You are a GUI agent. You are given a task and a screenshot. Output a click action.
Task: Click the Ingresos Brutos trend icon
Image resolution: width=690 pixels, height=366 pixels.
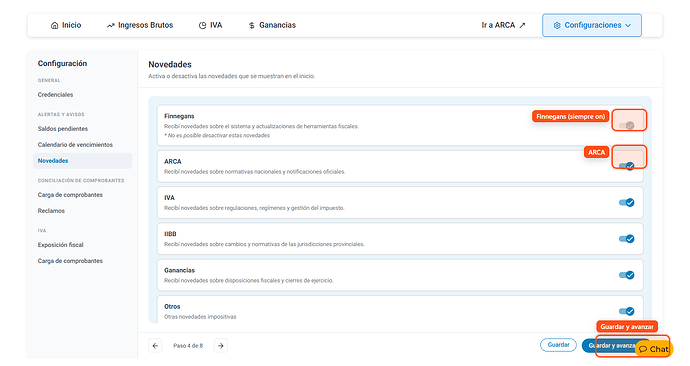click(x=110, y=26)
